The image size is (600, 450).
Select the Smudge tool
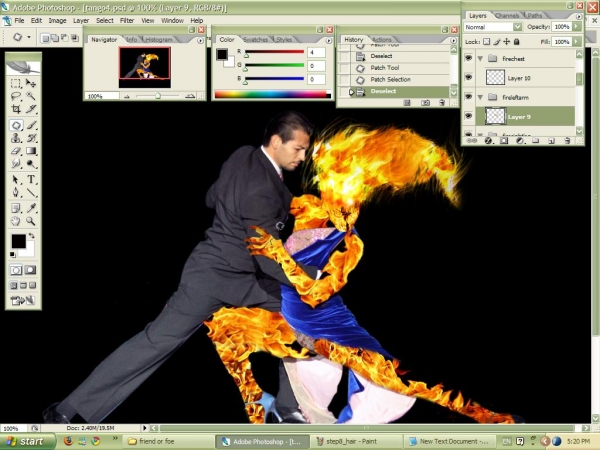[x=16, y=164]
